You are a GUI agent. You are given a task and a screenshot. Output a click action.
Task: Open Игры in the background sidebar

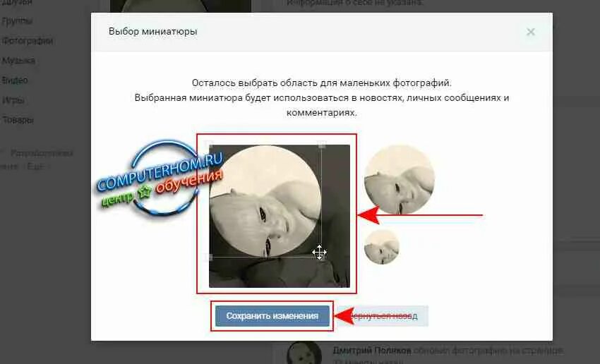pos(13,101)
